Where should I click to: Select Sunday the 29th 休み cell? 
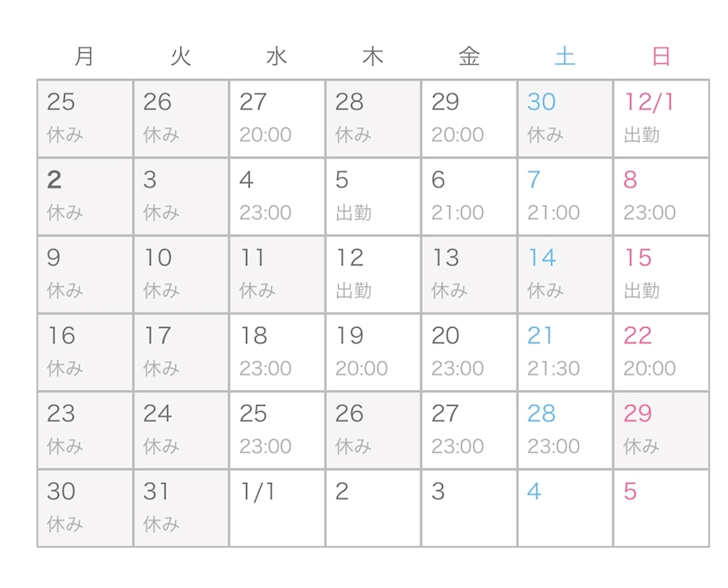[660, 430]
